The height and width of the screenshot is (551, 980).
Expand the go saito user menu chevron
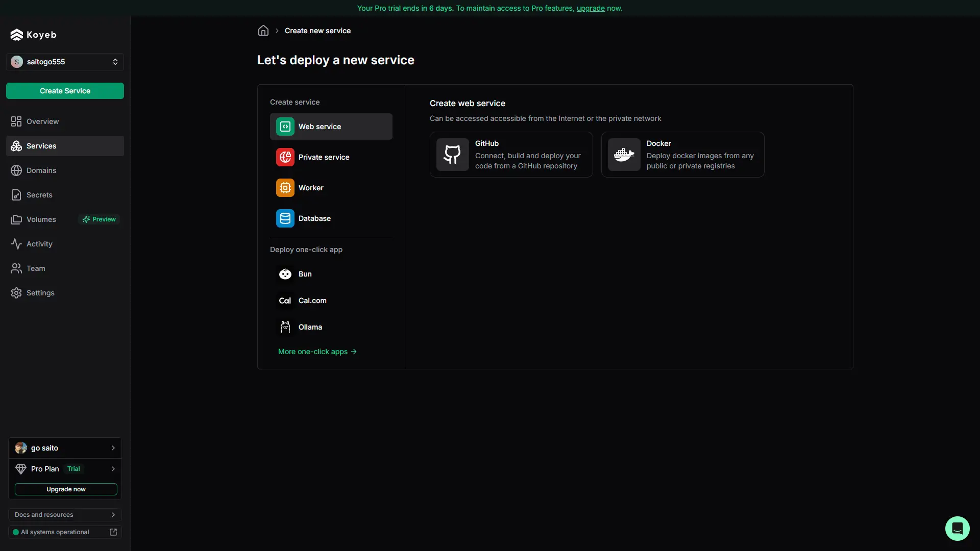click(113, 448)
